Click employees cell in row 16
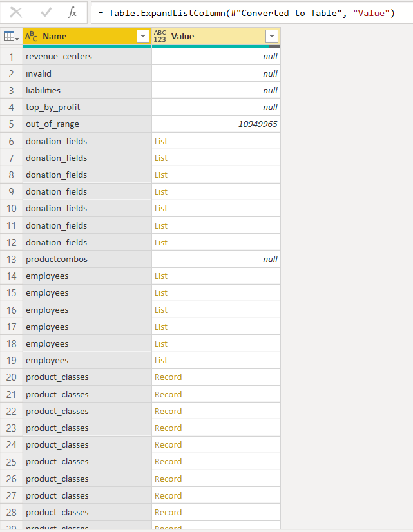Screen dimensions: 413x532 87,310
